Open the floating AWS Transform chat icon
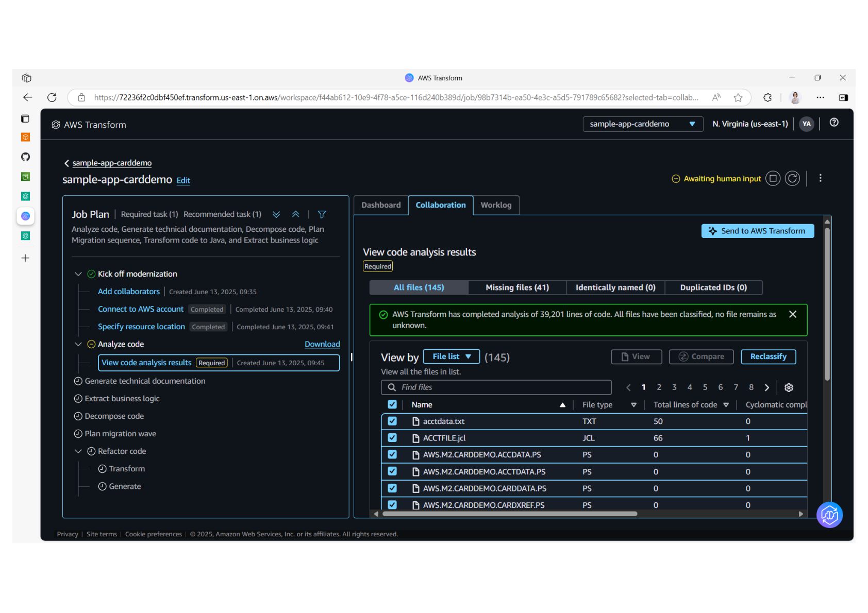The image size is (868, 613). coord(829,515)
